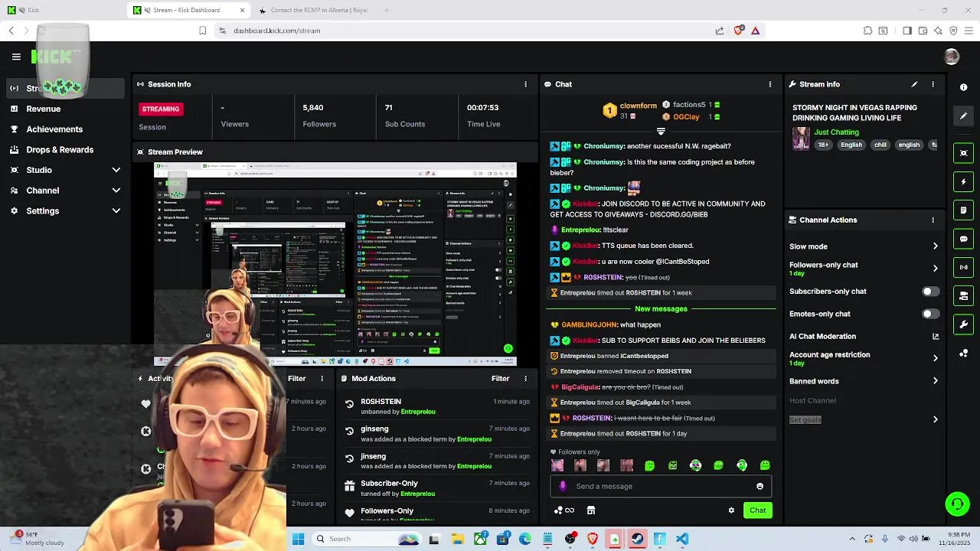Open Mod Actions Filter dropdown
980x551 pixels.
(501, 379)
